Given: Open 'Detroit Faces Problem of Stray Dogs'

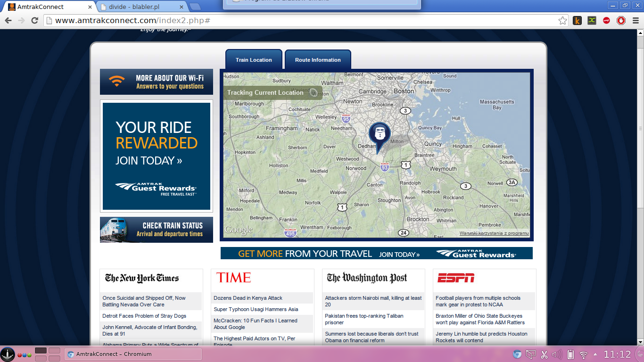Looking at the screenshot, I should click(144, 316).
